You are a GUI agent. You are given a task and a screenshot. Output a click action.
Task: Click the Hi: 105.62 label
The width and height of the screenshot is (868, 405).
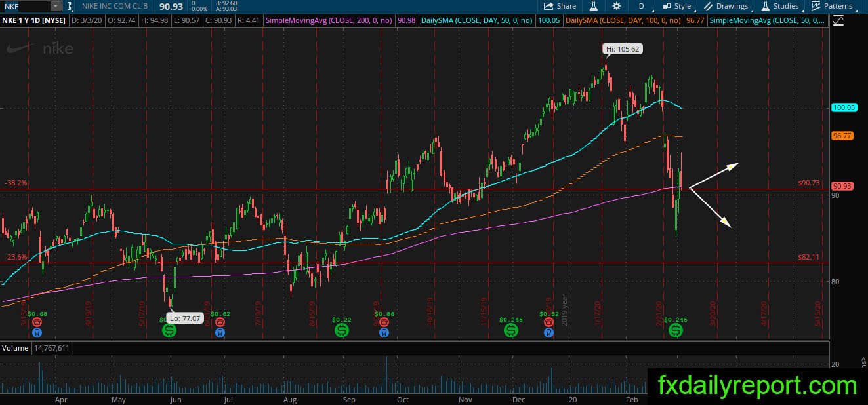tap(622, 48)
